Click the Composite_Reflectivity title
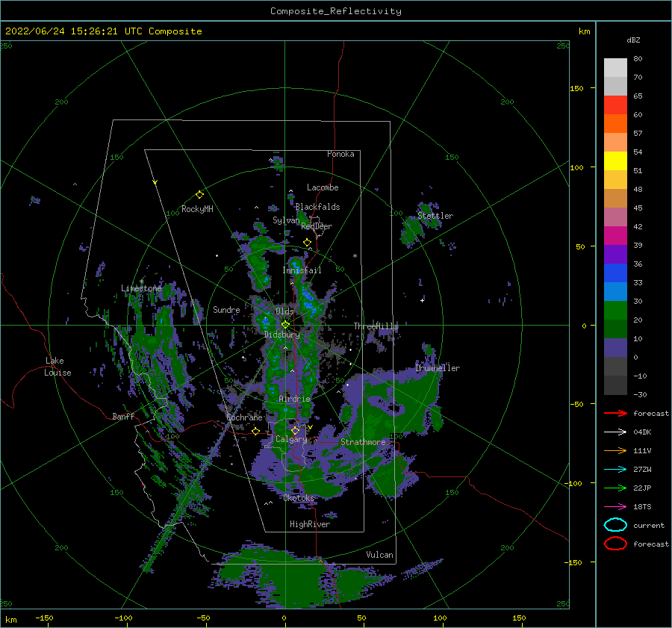Screen dimensions: 672x628 tap(335, 11)
